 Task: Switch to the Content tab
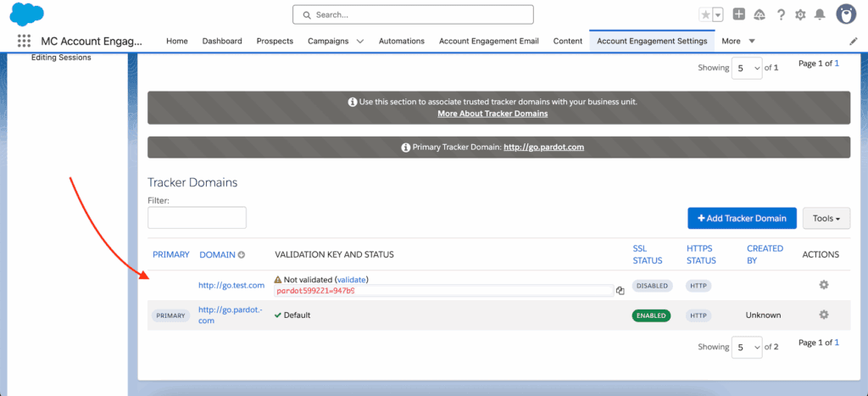point(568,41)
